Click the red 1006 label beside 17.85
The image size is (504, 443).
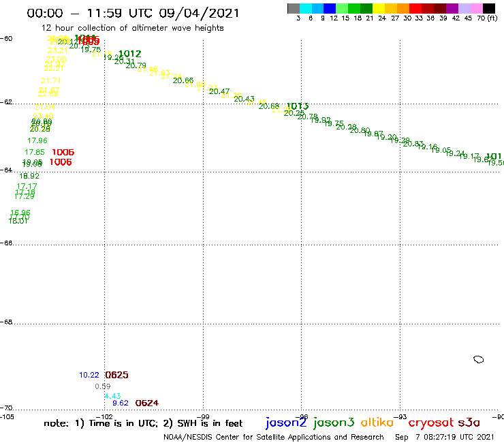click(63, 152)
